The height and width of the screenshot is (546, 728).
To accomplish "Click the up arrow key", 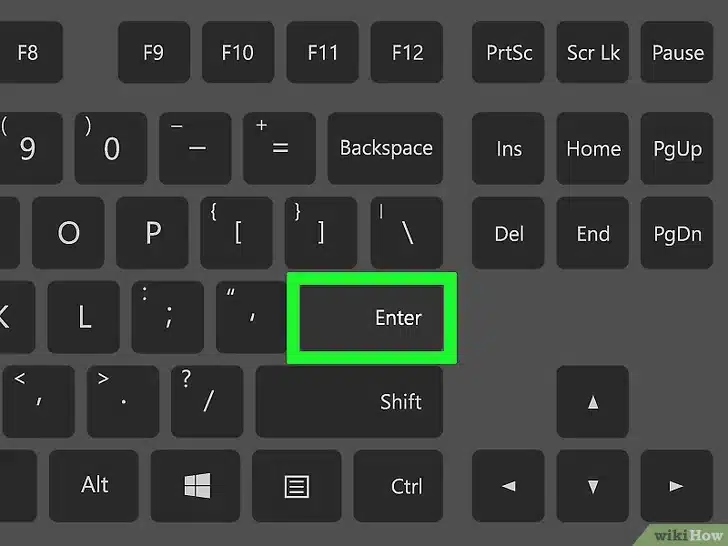I will pos(592,402).
